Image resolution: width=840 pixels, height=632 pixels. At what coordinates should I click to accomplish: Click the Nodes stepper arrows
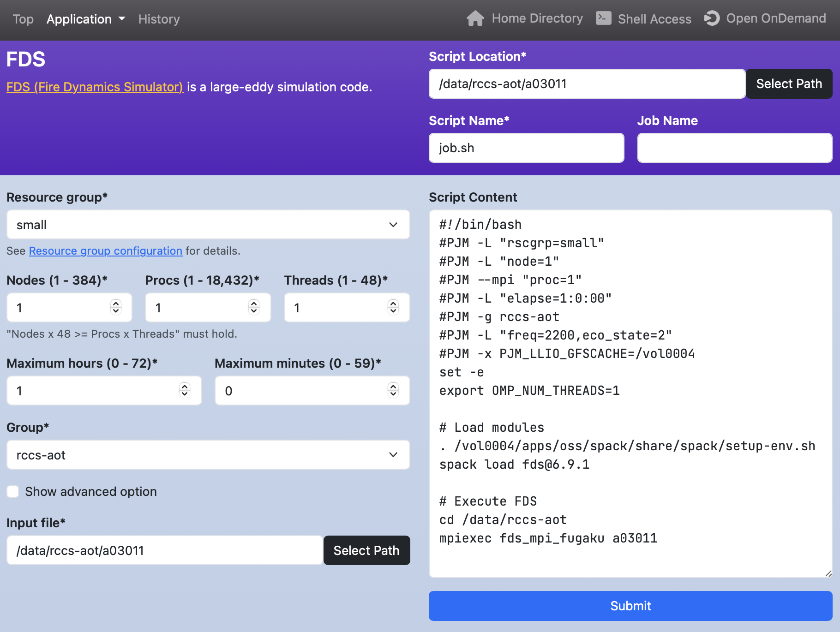pyautogui.click(x=116, y=307)
